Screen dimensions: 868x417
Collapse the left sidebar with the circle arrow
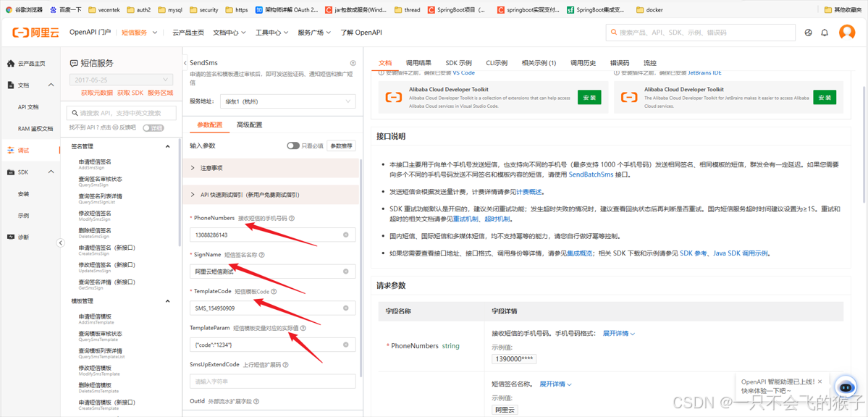61,243
